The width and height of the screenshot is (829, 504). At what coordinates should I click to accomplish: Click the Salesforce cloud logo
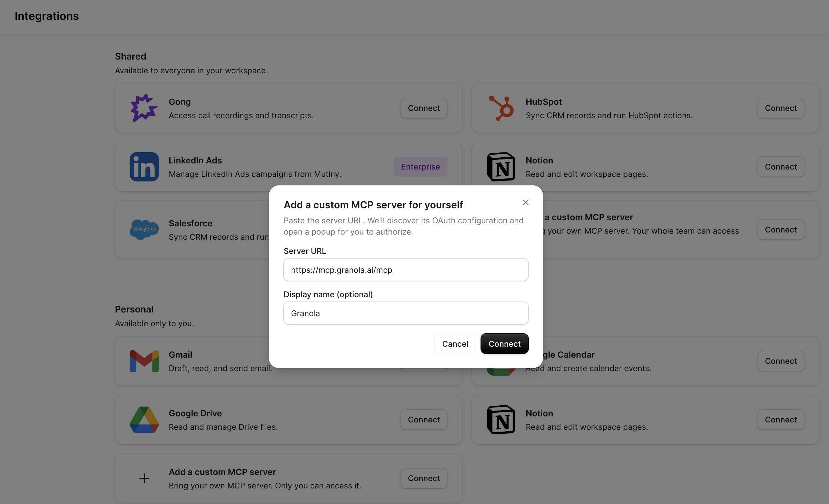[144, 229]
